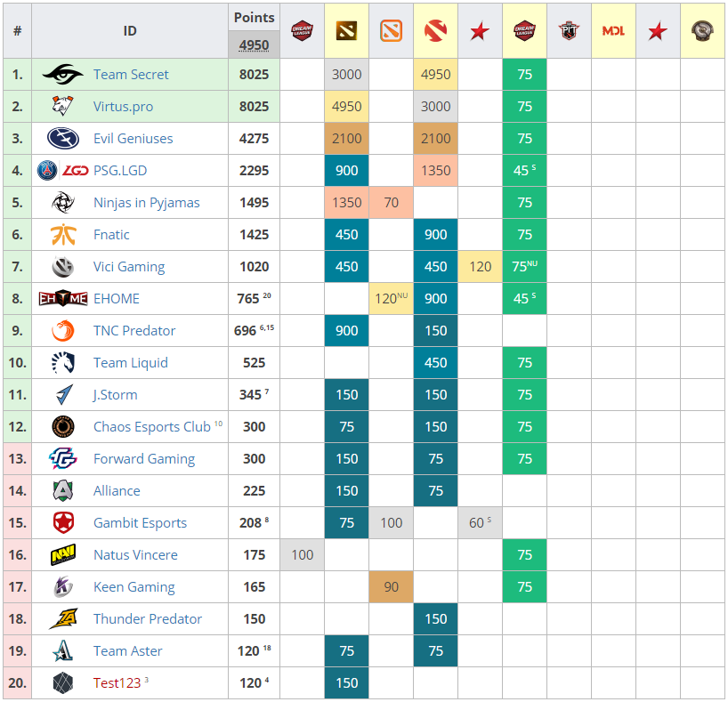Open The International aegis header icon
This screenshot has width=728, height=702.
pyautogui.click(x=702, y=30)
